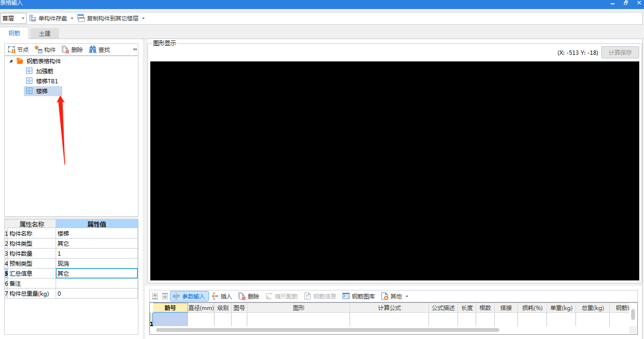Click the 钢筋信息 tool

(320, 296)
